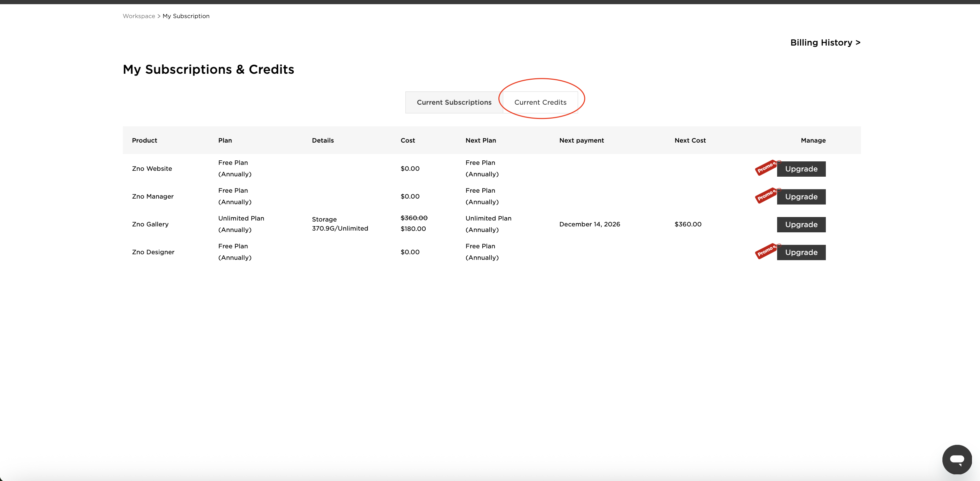
Task: Click the Manage column header
Action: tap(813, 140)
